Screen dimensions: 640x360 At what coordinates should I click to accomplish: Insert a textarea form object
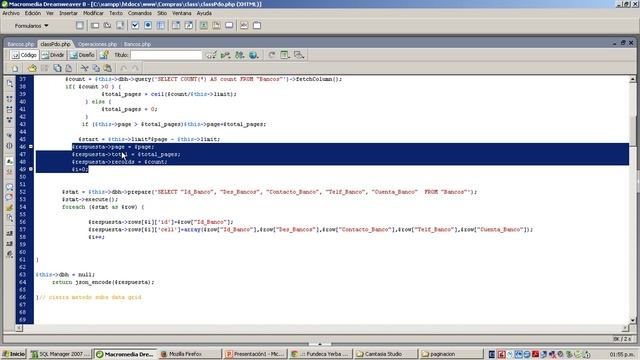[x=120, y=25]
